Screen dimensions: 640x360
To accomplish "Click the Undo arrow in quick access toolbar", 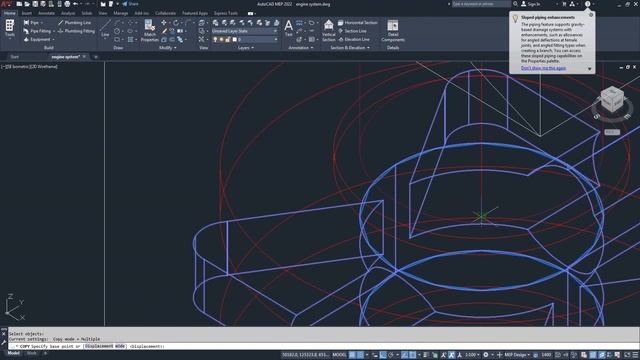I will (x=76, y=4).
